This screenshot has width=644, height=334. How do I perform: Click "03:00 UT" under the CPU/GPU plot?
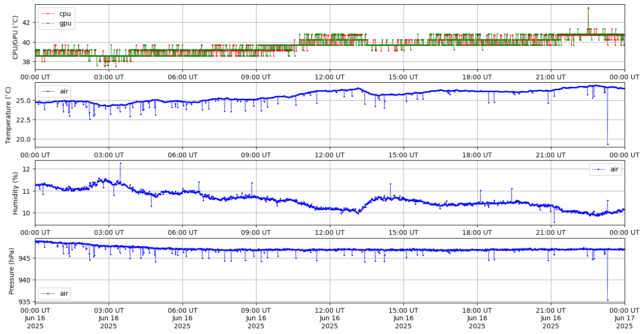point(109,77)
